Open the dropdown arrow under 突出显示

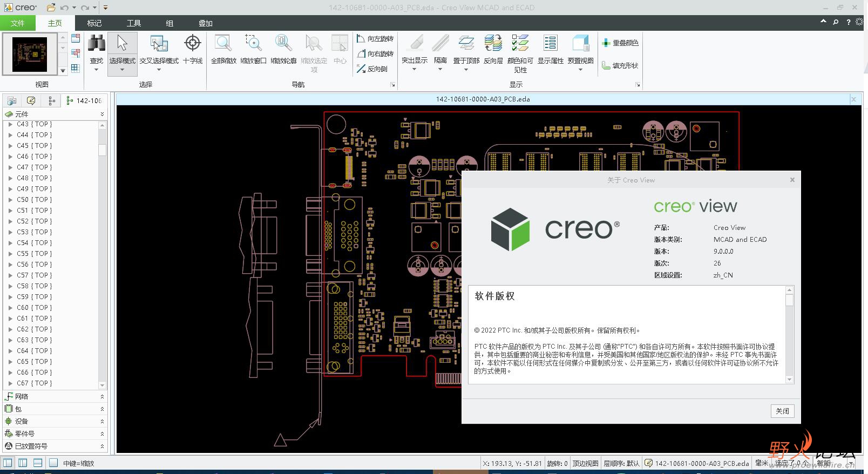click(x=415, y=70)
